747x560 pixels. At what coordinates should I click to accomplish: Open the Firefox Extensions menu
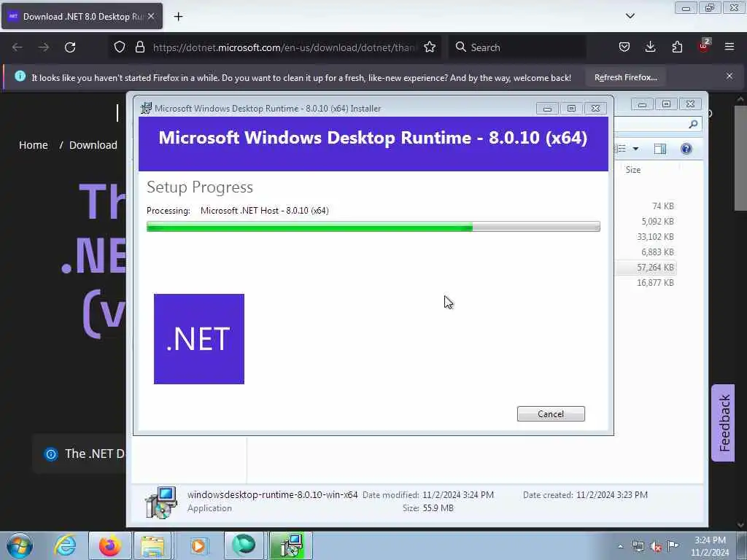[x=677, y=47]
